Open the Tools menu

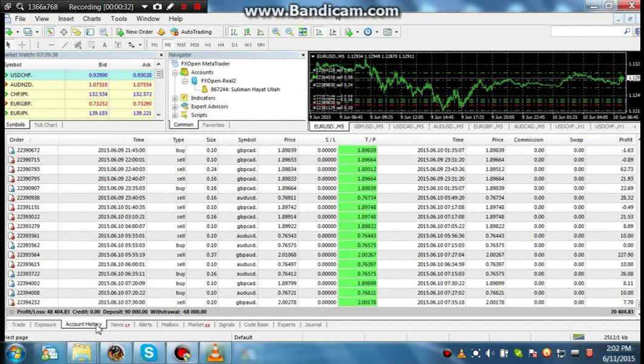point(119,18)
